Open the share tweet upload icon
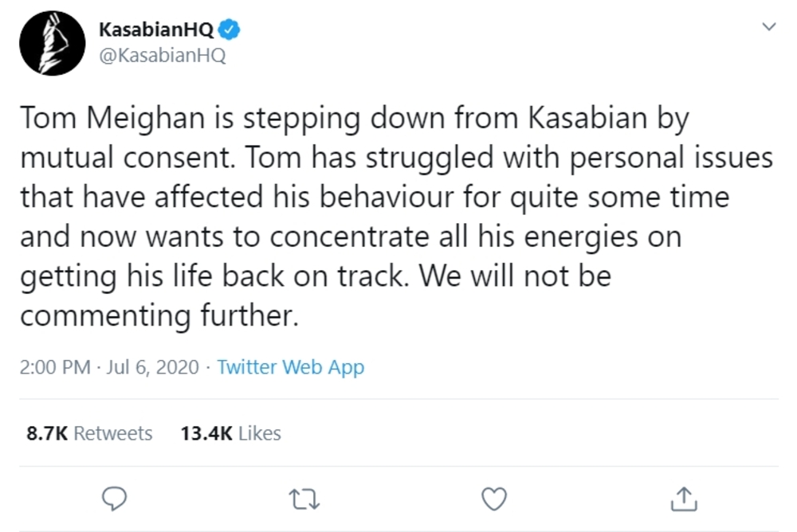This screenshot has width=797, height=532. coord(685,499)
